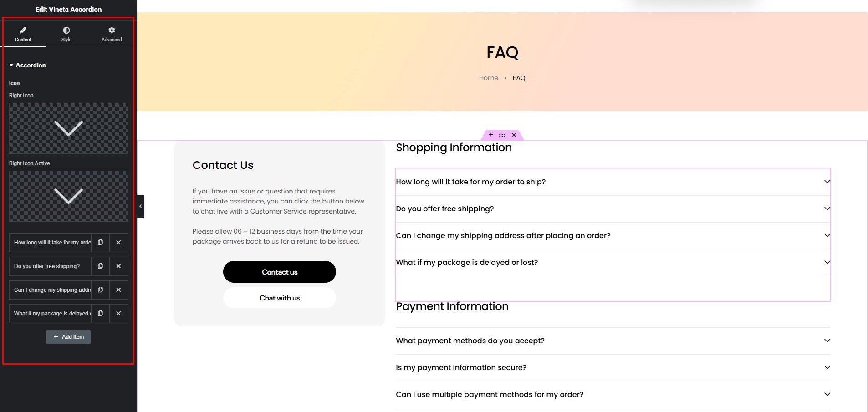The width and height of the screenshot is (868, 412).
Task: Click the drag handle dots on the container tab
Action: [502, 135]
